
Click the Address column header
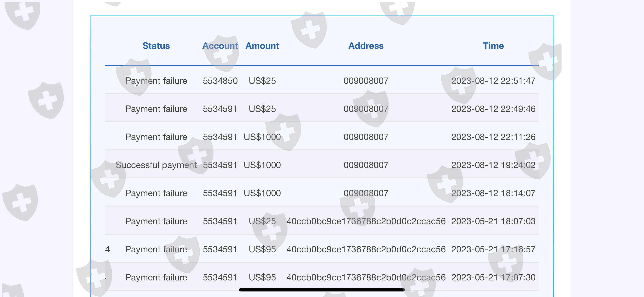(x=366, y=46)
